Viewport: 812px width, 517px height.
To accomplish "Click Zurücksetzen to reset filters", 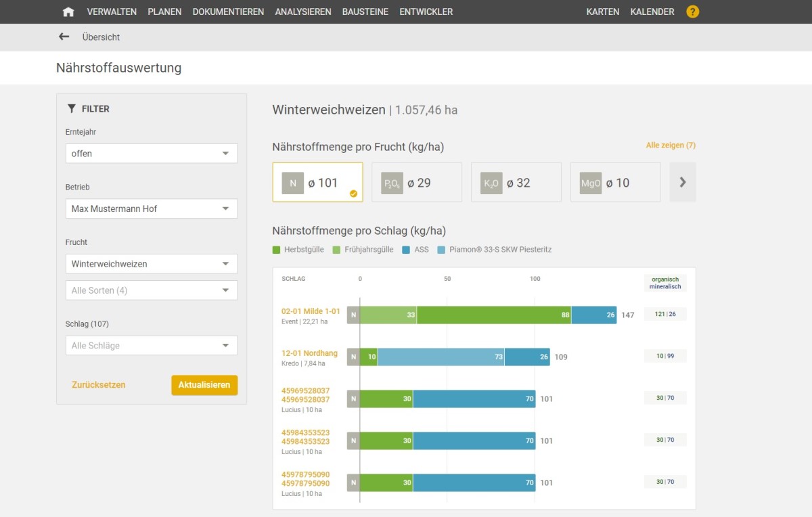I will [99, 385].
